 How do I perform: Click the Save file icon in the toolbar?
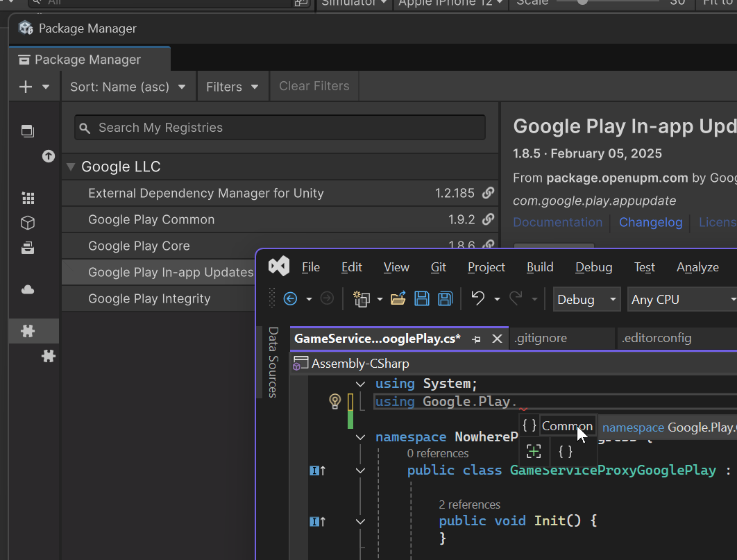[x=421, y=299]
